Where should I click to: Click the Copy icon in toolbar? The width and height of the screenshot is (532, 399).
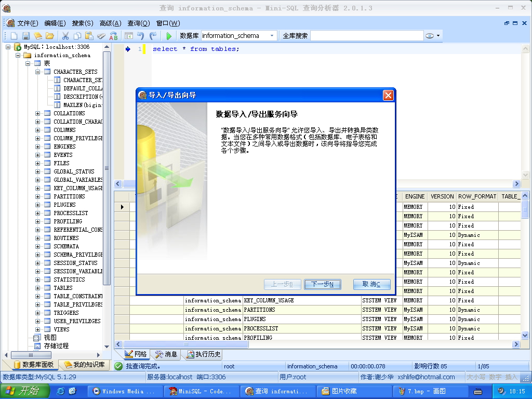(77, 36)
